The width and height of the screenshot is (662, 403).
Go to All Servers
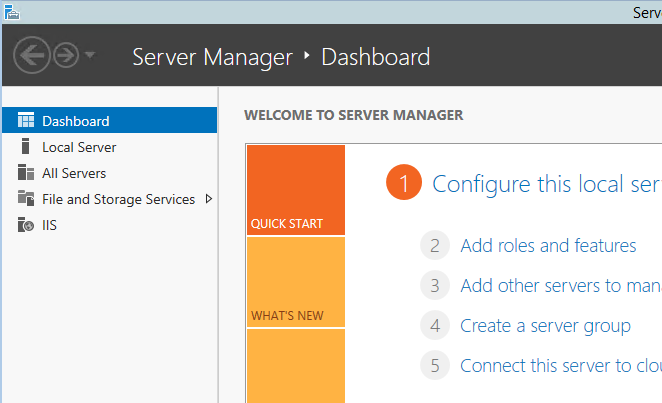[109, 173]
